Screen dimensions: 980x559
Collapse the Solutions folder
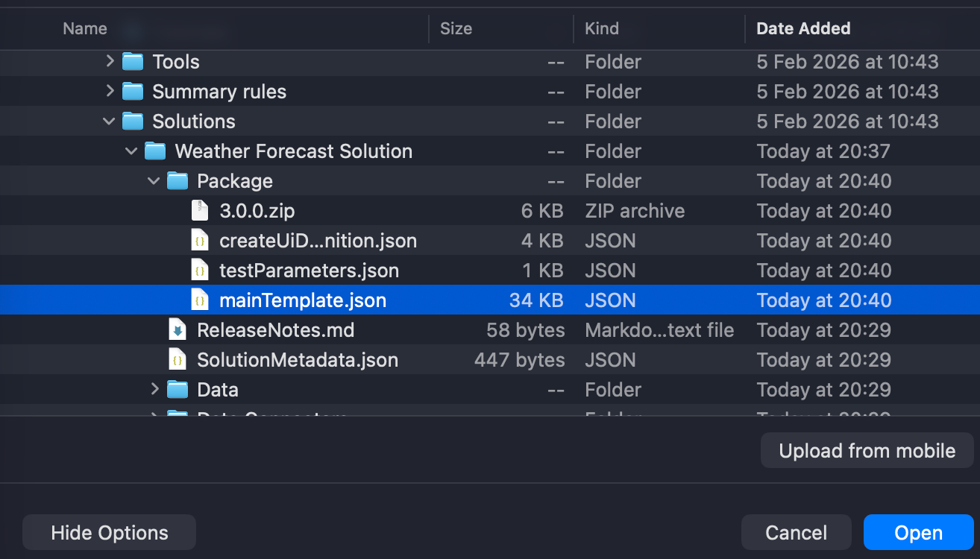[110, 121]
